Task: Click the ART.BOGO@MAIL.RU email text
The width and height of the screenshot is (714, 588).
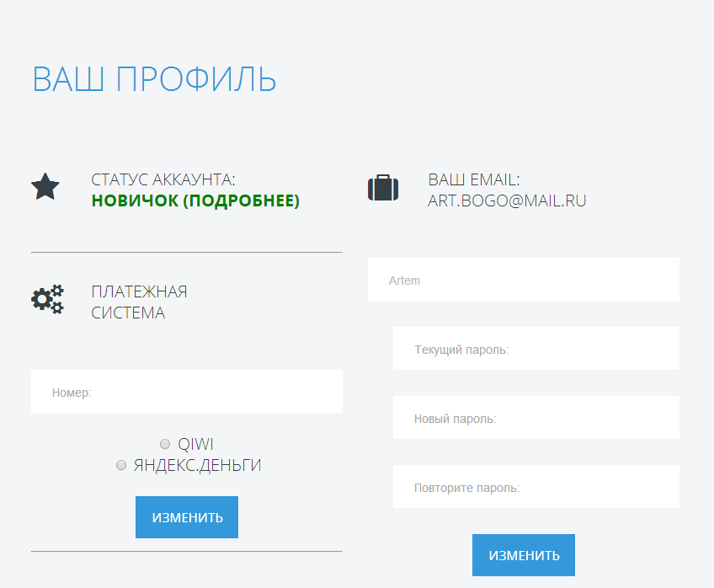Action: point(507,200)
